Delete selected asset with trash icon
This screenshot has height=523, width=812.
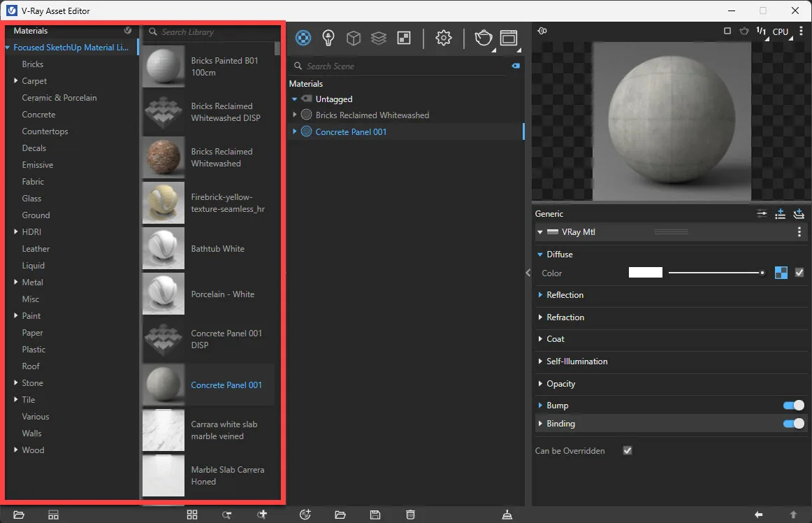[410, 515]
